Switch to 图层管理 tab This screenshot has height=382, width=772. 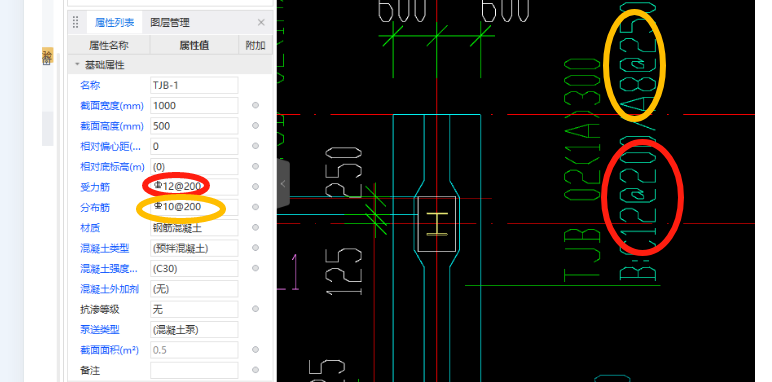click(x=170, y=23)
